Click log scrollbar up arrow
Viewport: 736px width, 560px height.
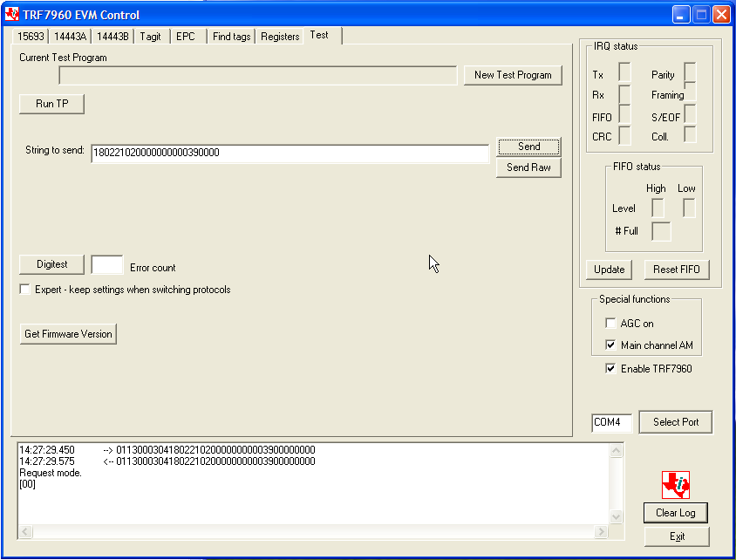click(616, 451)
